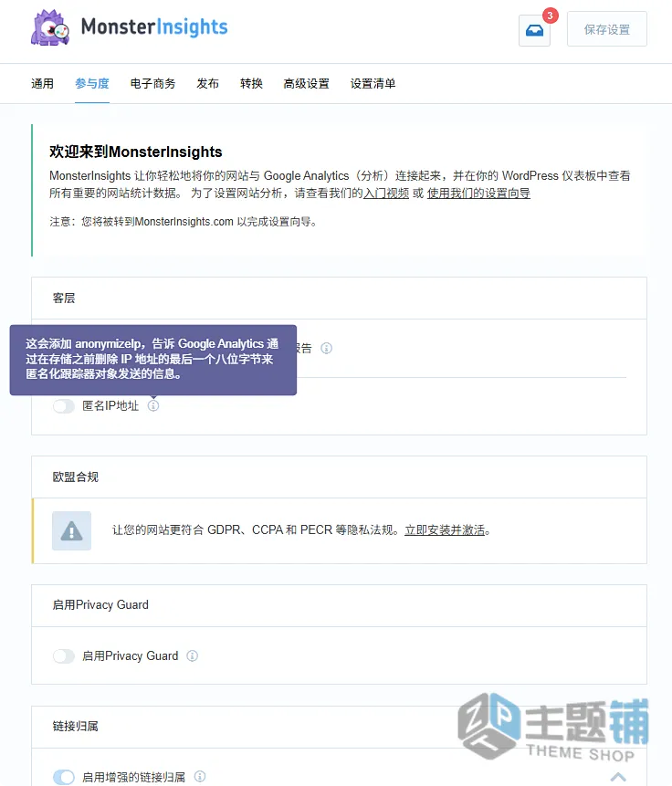The width and height of the screenshot is (672, 786).
Task: Enable the 启用Privacy Guard switch
Action: tap(64, 656)
